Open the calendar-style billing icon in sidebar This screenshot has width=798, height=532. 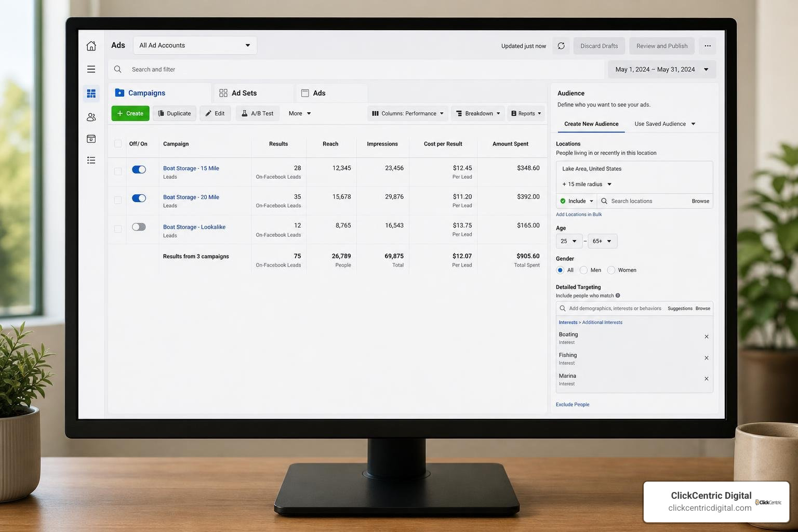[91, 139]
